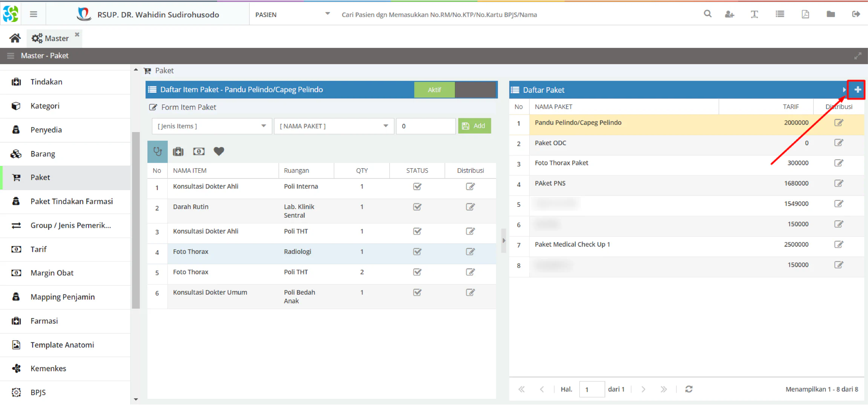Edit distribusi for Foto Thorax Radiologi item

[470, 252]
